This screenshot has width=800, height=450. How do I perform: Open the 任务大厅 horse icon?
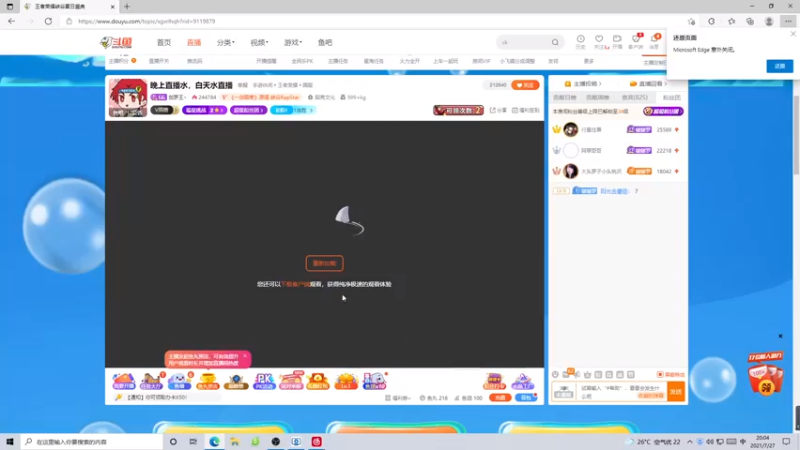tap(152, 381)
